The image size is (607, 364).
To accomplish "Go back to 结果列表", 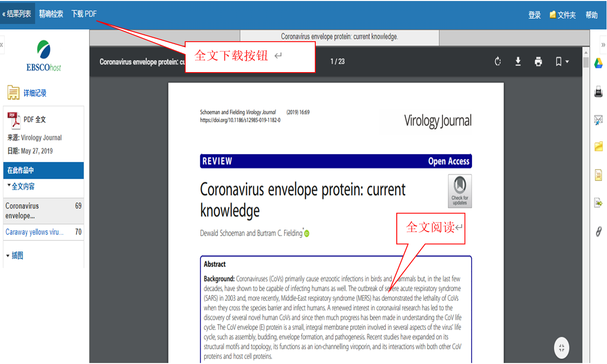I will click(18, 14).
